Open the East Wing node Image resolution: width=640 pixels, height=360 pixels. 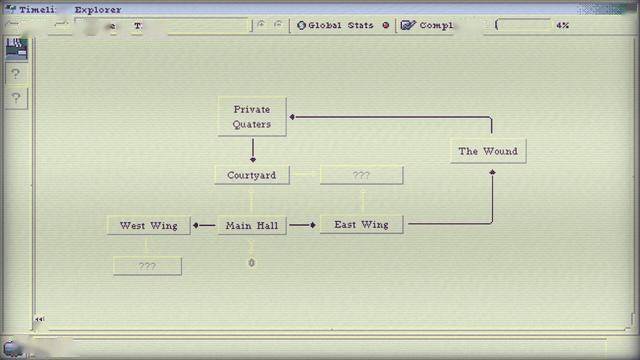pyautogui.click(x=361, y=224)
